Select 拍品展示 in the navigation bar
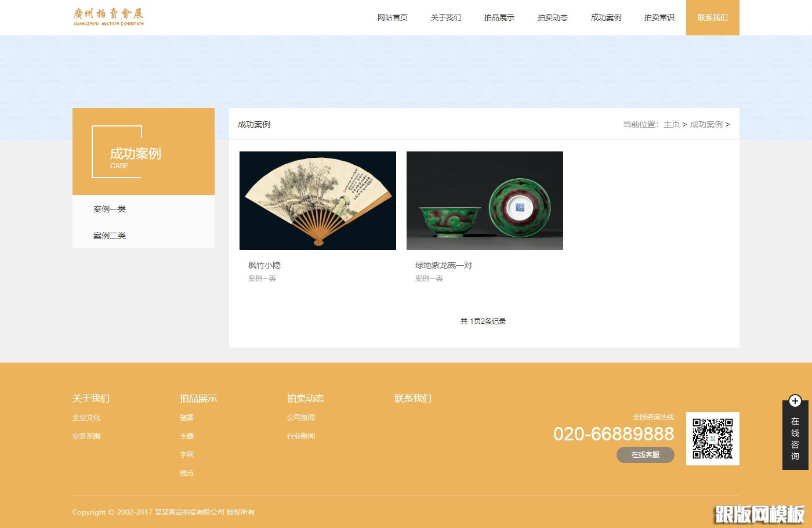This screenshot has height=528, width=812. pos(499,17)
